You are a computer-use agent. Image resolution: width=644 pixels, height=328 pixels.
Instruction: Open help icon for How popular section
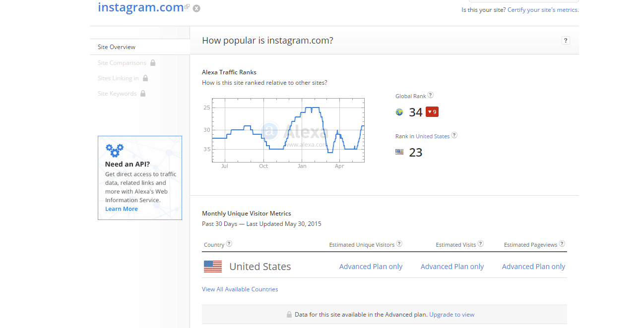point(566,41)
